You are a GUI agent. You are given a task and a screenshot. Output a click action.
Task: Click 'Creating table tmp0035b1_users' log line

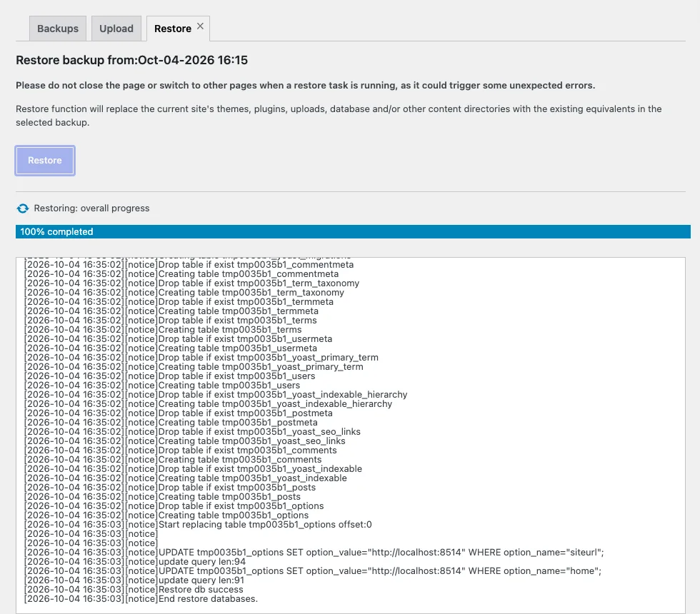[162, 385]
